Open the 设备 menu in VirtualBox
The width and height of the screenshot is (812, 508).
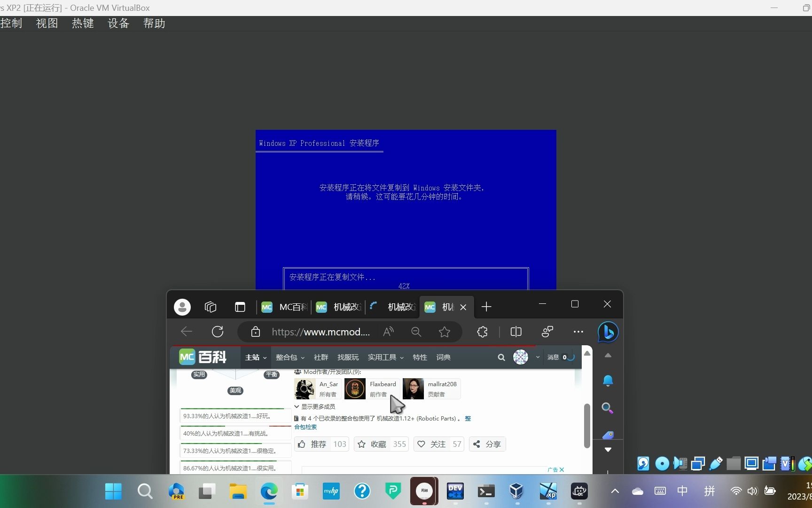(118, 23)
